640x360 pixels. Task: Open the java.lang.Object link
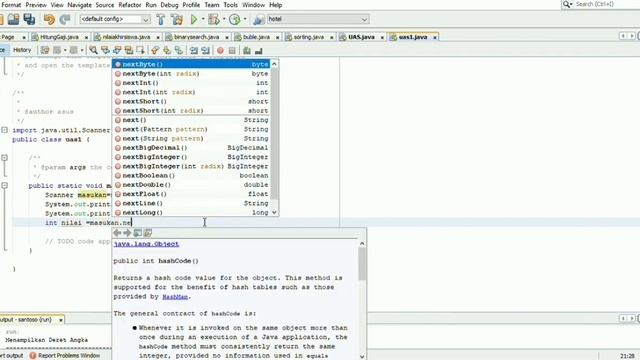pos(146,244)
